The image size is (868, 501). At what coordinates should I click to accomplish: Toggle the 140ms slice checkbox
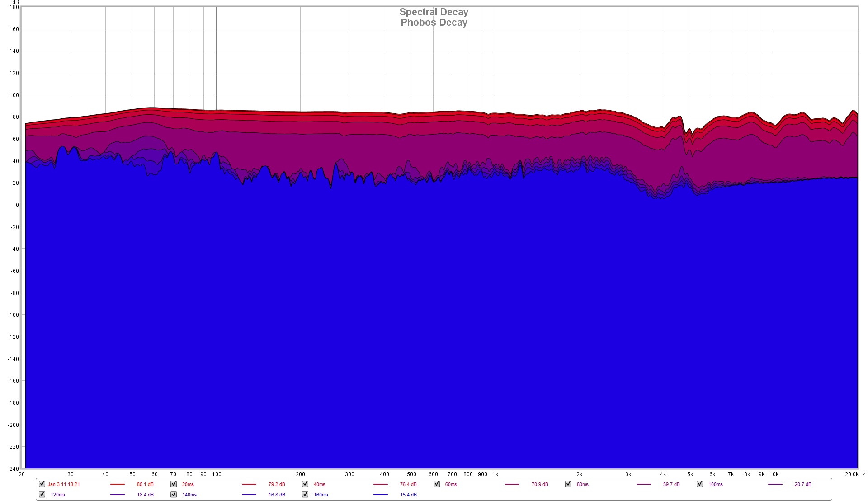174,494
